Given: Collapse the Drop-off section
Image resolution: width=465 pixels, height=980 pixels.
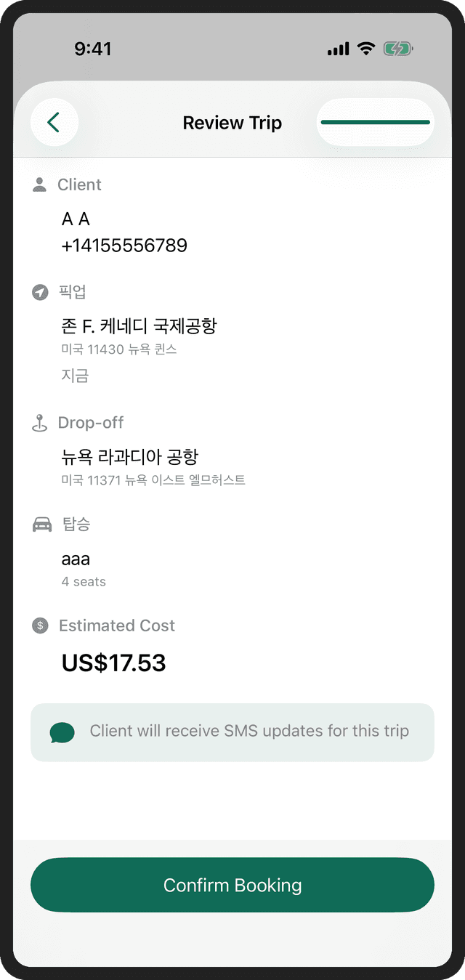Looking at the screenshot, I should (91, 422).
